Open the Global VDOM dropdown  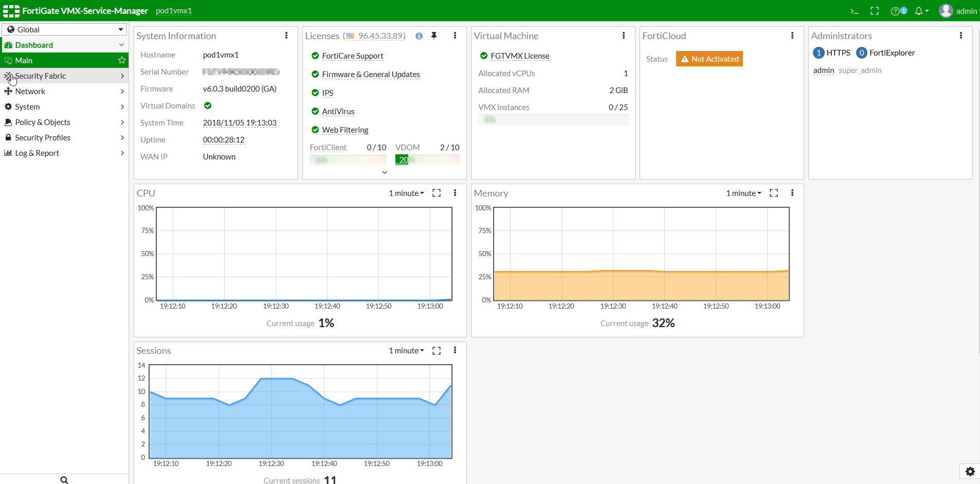pos(65,29)
